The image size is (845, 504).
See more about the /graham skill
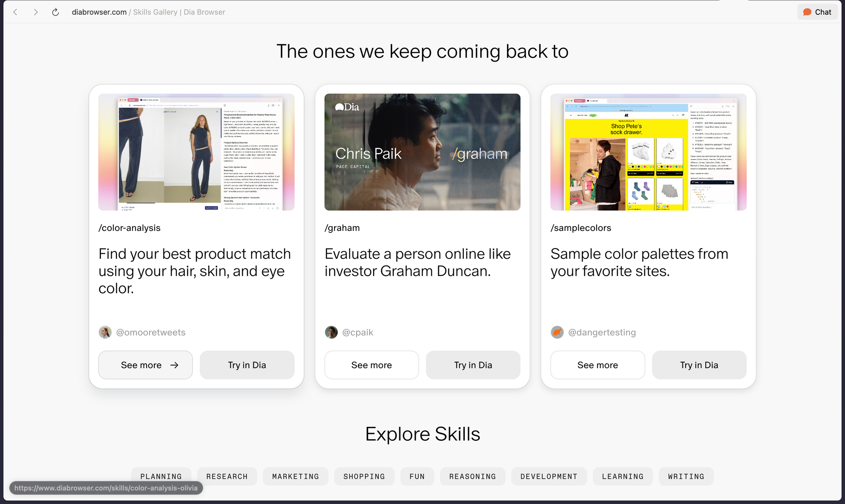coord(372,365)
